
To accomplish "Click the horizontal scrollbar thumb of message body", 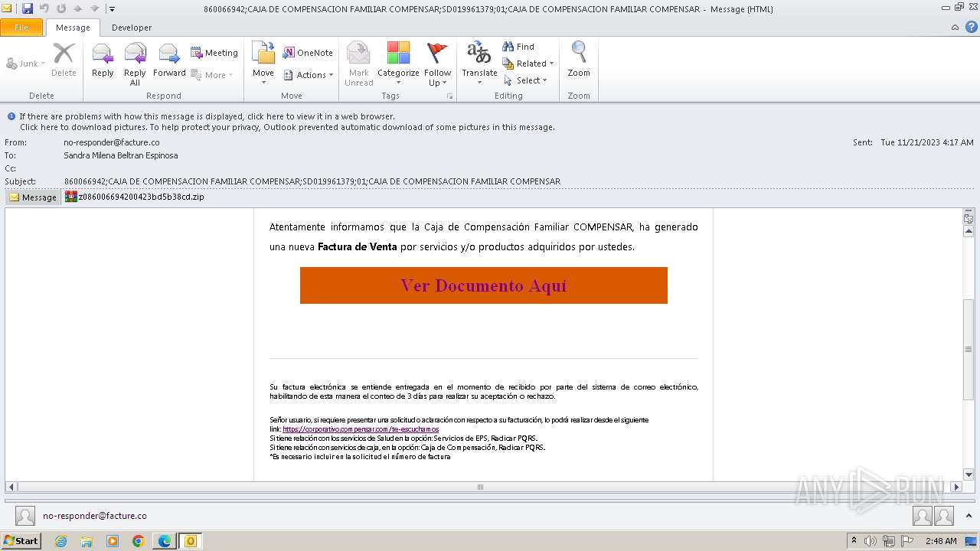I will point(480,487).
